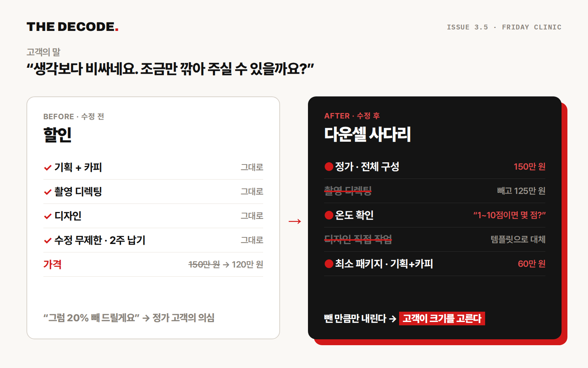Click the BEFORE · 수정 전 label
Screen dimensions: 588x368
(73, 117)
